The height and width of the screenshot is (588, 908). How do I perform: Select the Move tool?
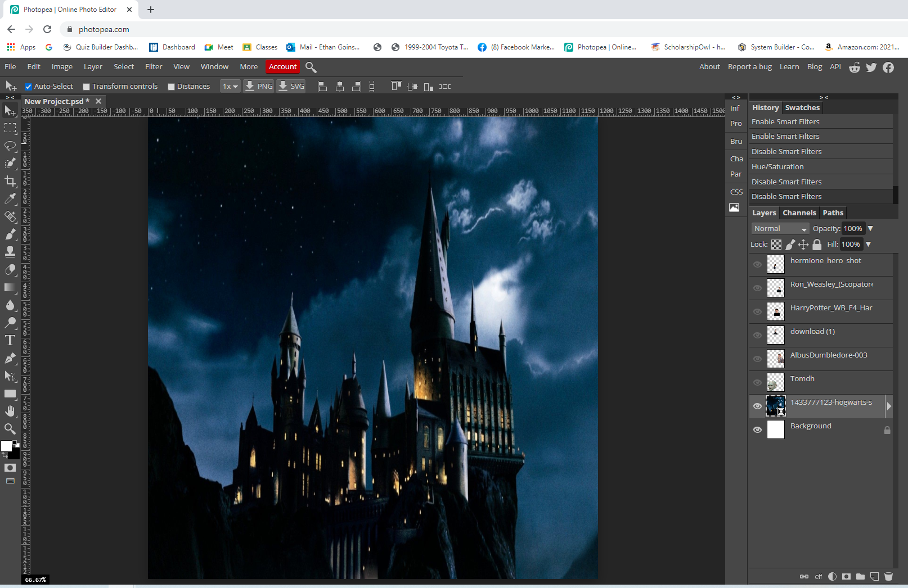10,111
